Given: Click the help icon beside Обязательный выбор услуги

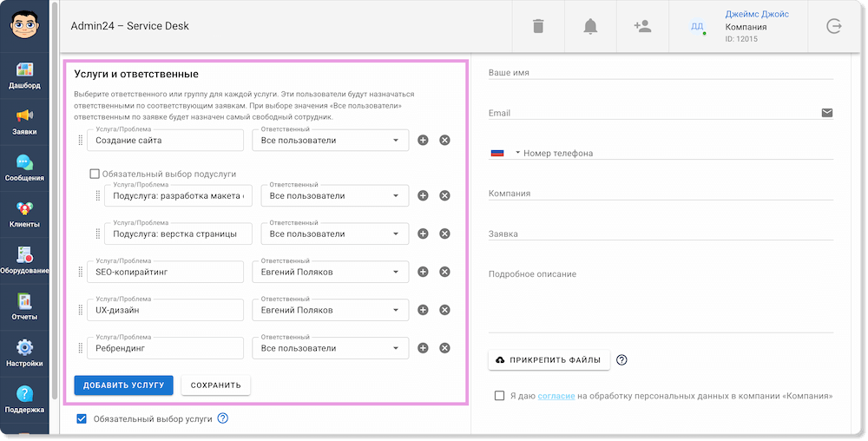Looking at the screenshot, I should [222, 418].
